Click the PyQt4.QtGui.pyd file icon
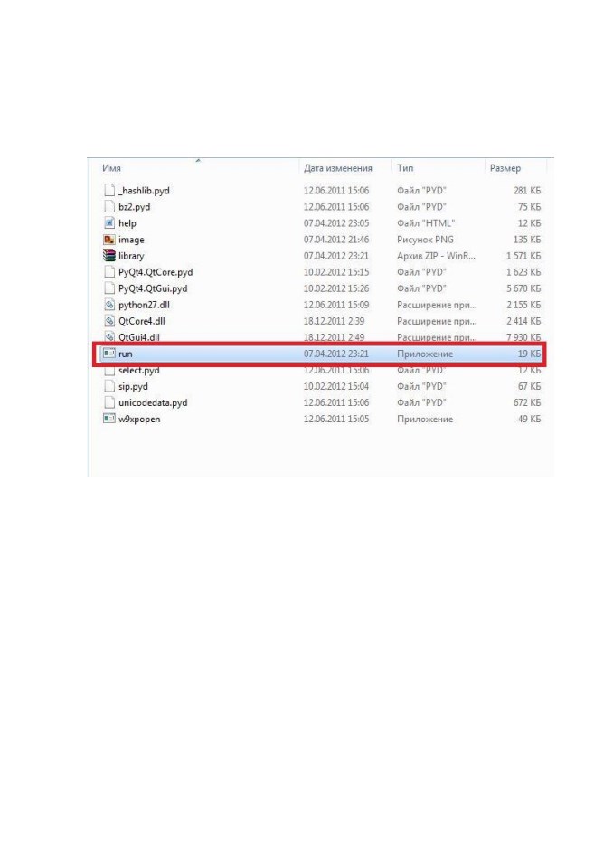This screenshot has height=868, width=613. pyautogui.click(x=109, y=288)
